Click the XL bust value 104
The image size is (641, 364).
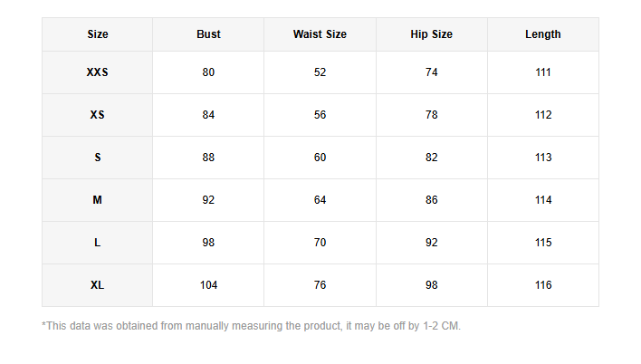tap(208, 285)
